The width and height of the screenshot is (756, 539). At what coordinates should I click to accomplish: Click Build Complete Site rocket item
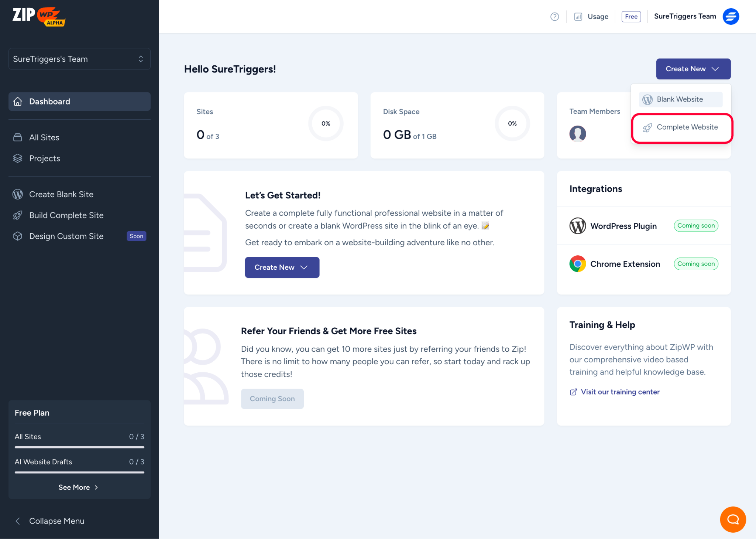pos(66,215)
